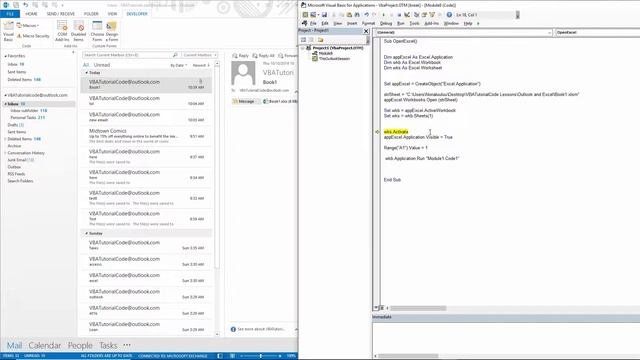Open the Tools menu in VBA editor
The width and height of the screenshot is (640, 360).
click(414, 24)
